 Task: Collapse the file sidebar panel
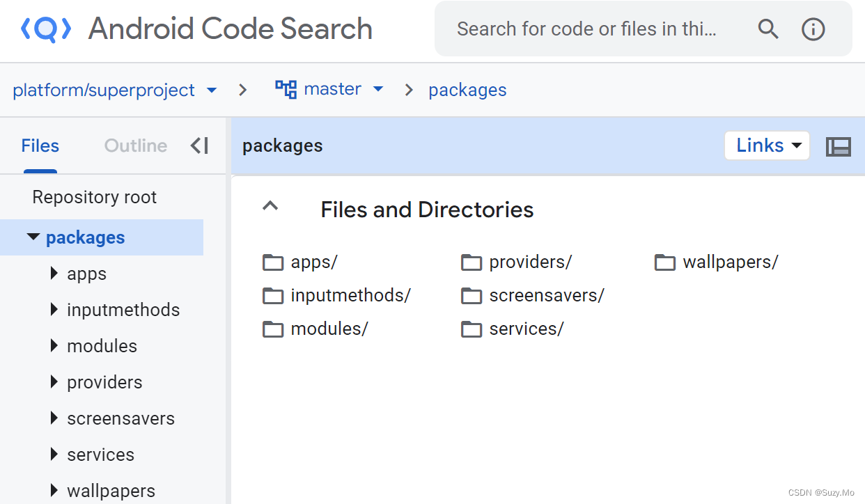click(199, 145)
